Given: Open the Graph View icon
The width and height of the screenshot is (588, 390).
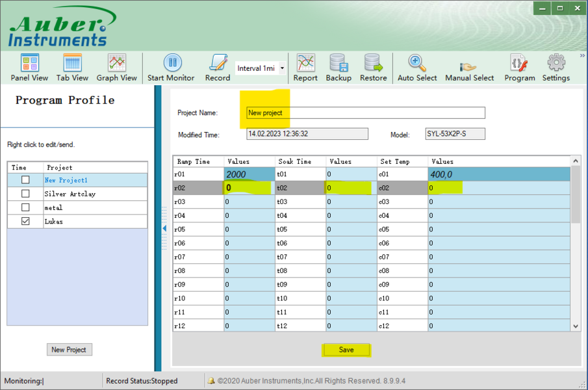Looking at the screenshot, I should 116,68.
